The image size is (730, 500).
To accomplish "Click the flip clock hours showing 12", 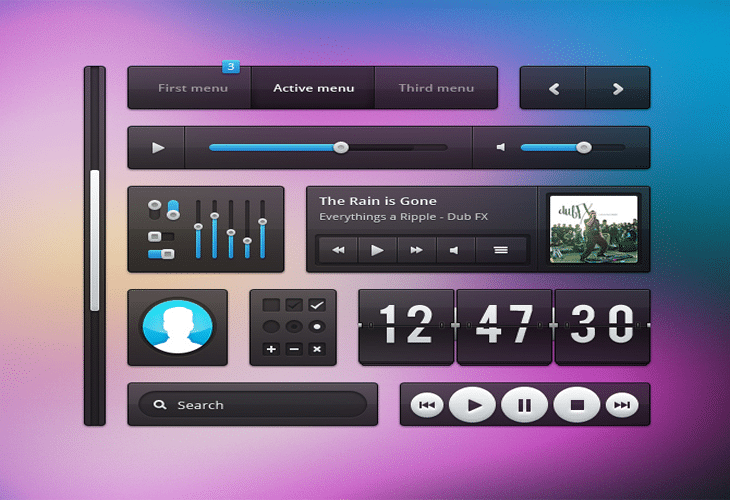I will point(406,325).
